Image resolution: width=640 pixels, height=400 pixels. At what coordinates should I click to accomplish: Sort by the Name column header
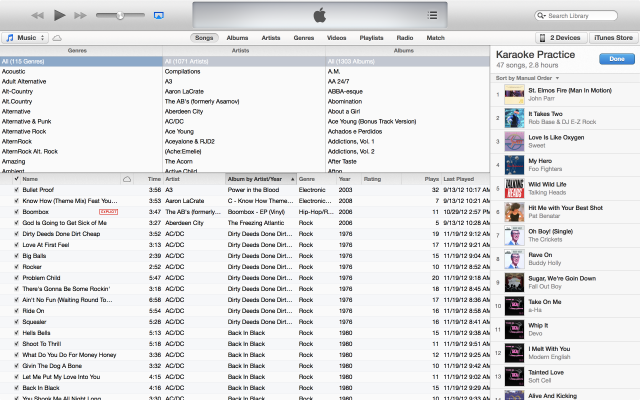[x=71, y=179]
